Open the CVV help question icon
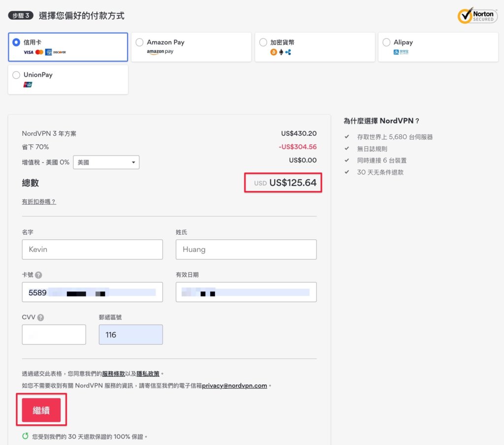The width and height of the screenshot is (504, 445). [40, 318]
